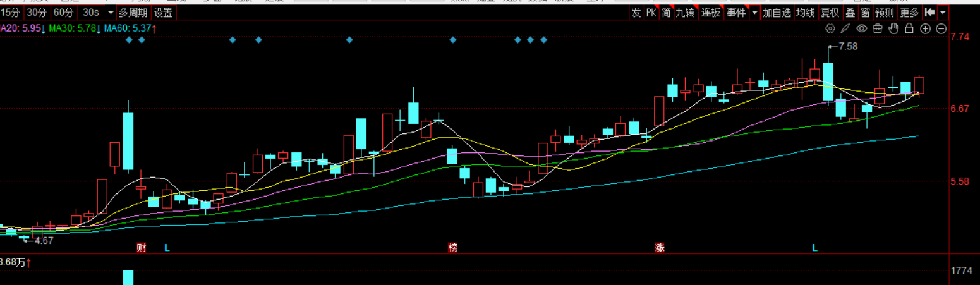Image resolution: width=980 pixels, height=285 pixels.
Task: Select the hand pan tool
Action: tap(893, 28)
